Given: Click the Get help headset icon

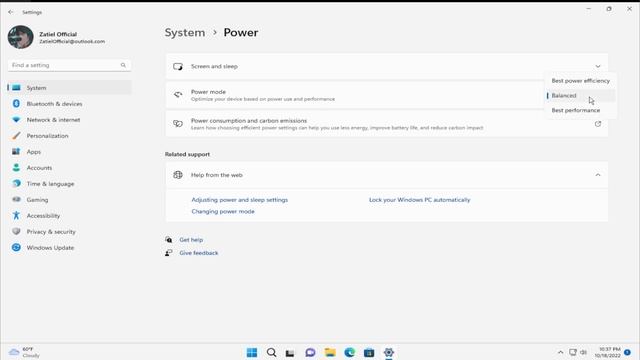Looking at the screenshot, I should click(x=169, y=240).
